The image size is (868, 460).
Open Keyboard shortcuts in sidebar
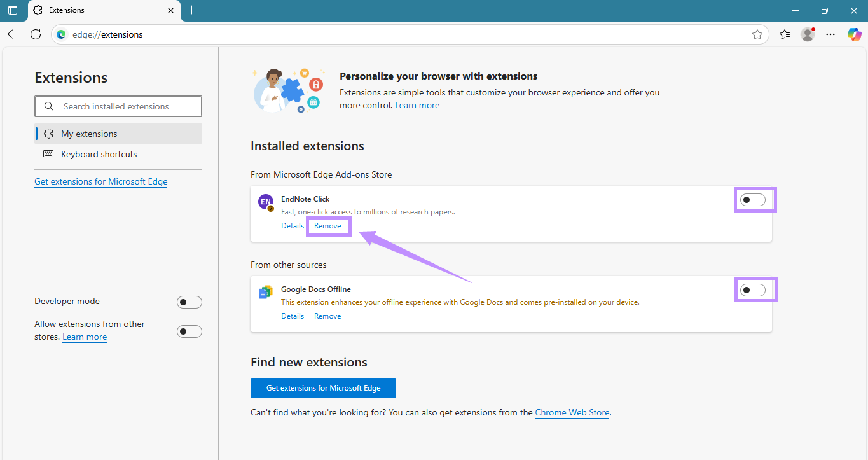118,154
